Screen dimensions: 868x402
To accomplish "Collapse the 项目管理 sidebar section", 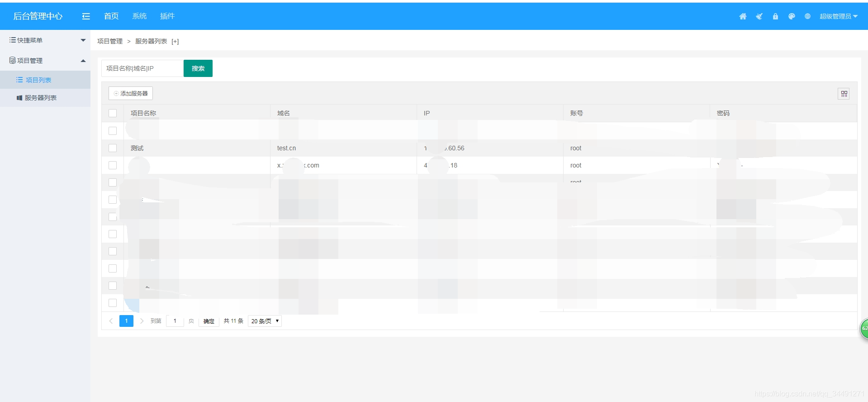I will [x=45, y=60].
